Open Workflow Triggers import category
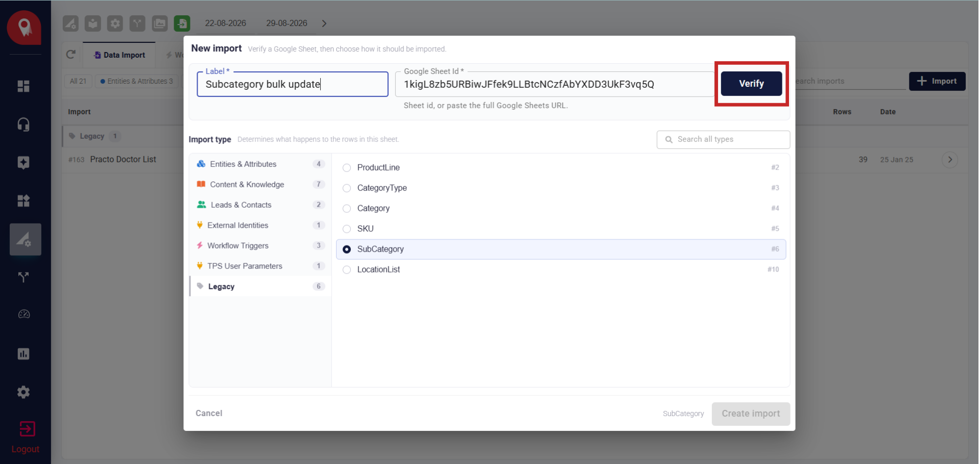 [260, 246]
